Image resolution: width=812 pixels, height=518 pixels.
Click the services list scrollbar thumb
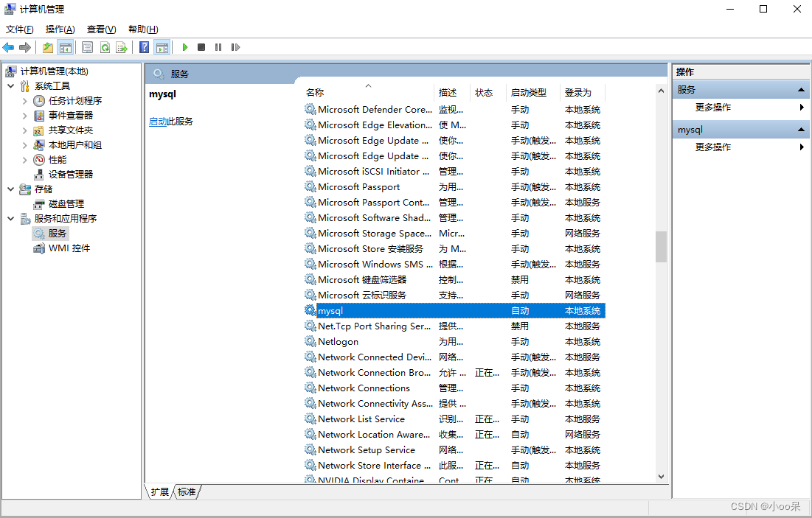(661, 247)
